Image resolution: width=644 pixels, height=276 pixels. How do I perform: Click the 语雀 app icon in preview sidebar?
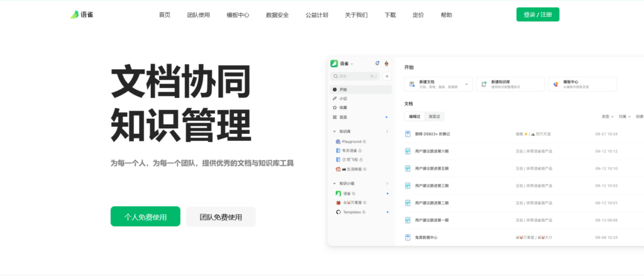coord(334,63)
